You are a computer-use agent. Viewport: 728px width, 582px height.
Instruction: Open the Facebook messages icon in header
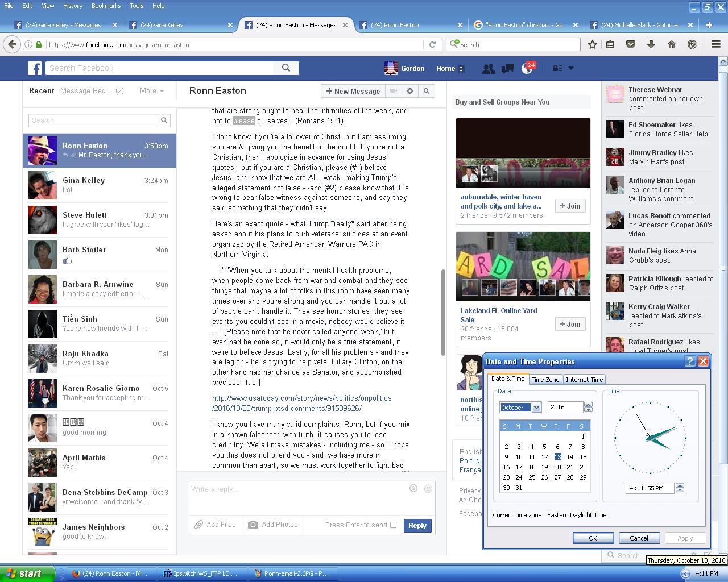[507, 69]
